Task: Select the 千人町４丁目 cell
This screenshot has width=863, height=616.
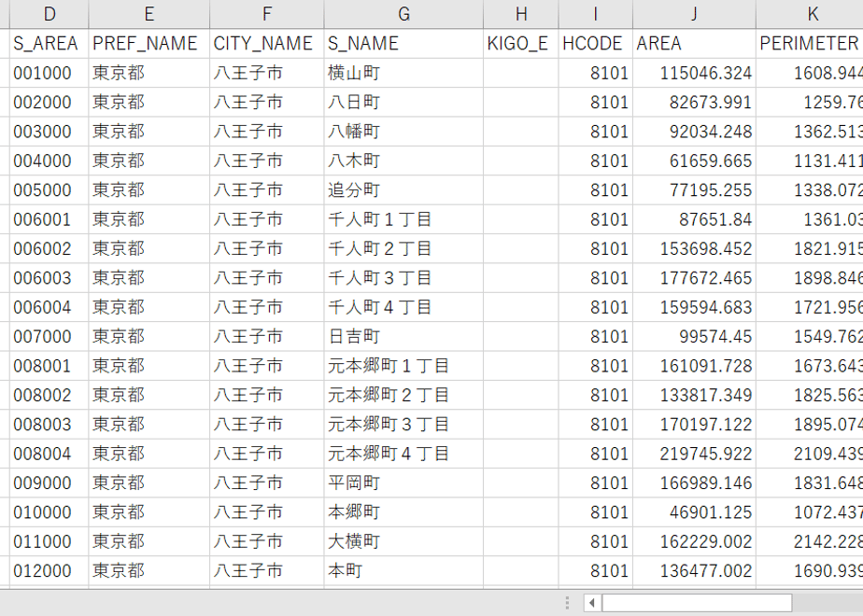Action: tap(403, 307)
